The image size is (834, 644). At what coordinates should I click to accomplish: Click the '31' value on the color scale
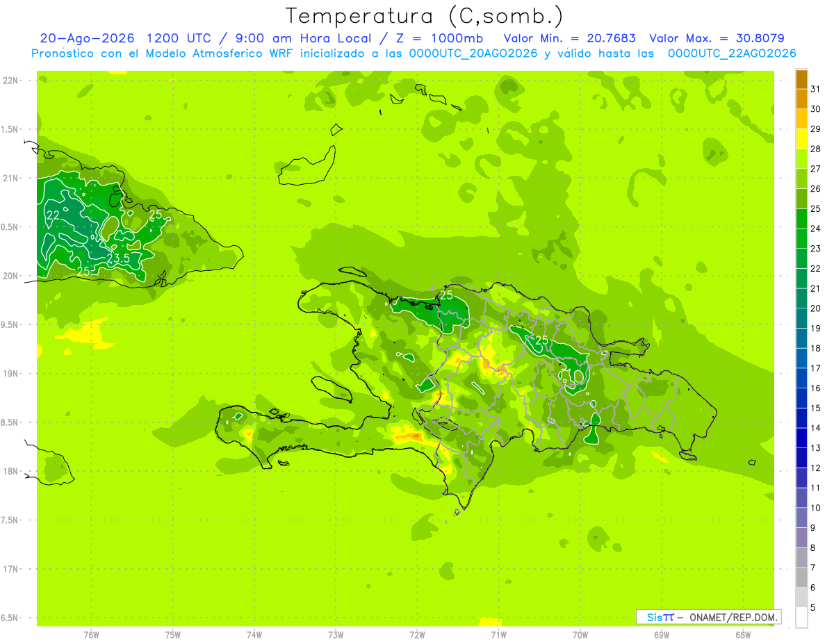[x=816, y=89]
